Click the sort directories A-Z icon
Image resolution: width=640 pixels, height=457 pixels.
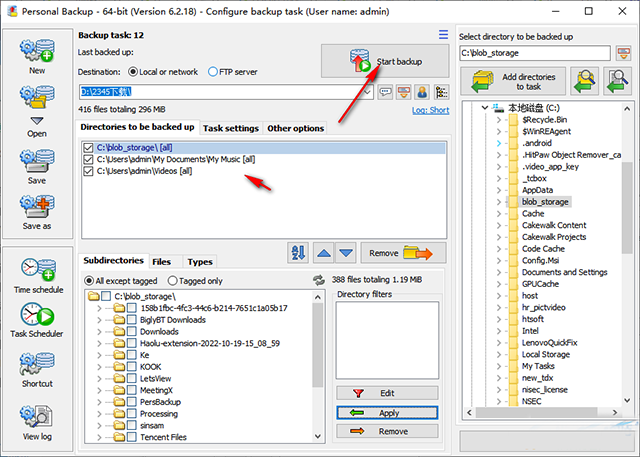tap(298, 253)
